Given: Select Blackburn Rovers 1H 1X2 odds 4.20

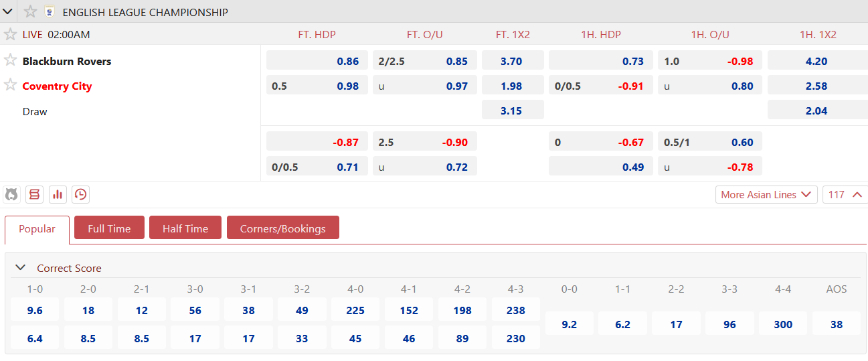Looking at the screenshot, I should 816,61.
